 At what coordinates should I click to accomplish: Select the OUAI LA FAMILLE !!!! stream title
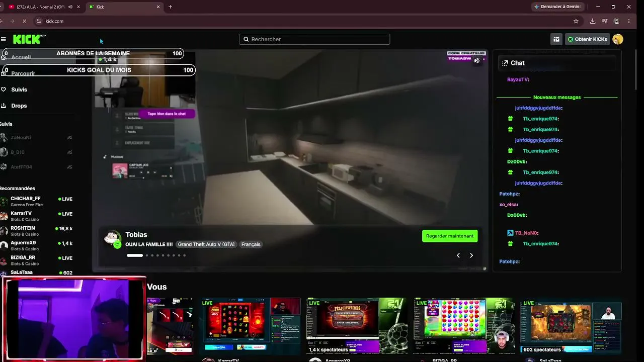149,244
